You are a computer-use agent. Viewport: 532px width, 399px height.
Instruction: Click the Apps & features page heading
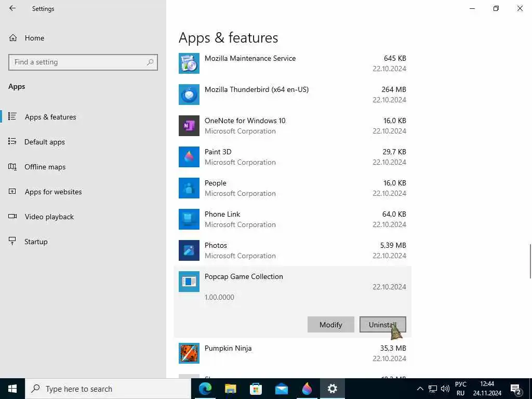tap(229, 37)
